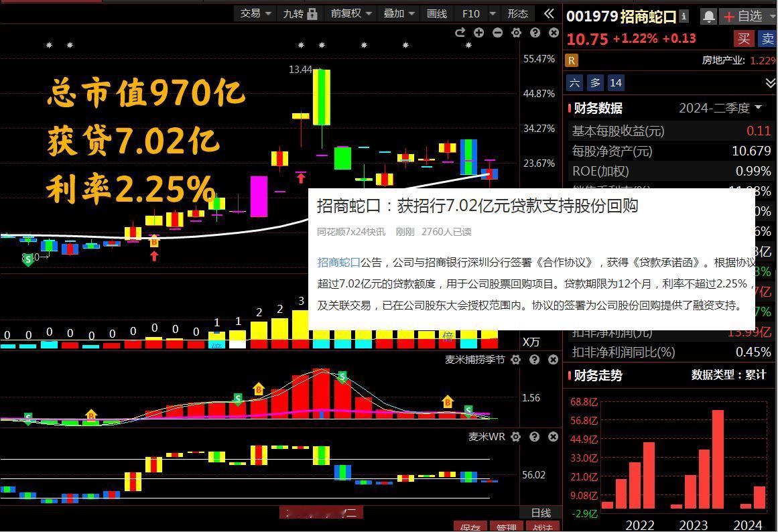Click the blue 卖 sell button
Screen dimensions: 778x532
pyautogui.click(x=767, y=39)
